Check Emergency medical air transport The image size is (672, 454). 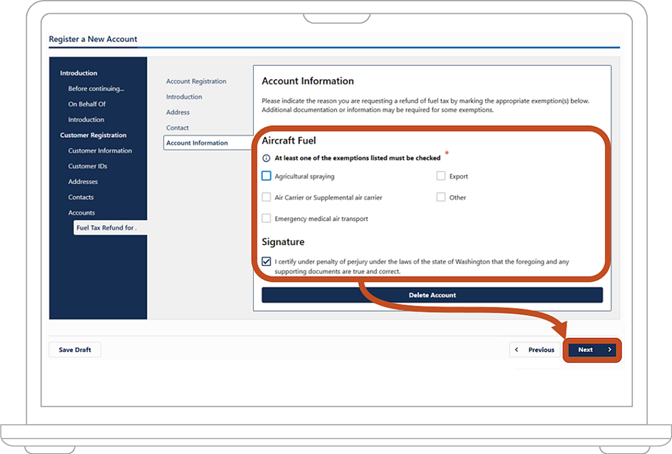coord(266,218)
